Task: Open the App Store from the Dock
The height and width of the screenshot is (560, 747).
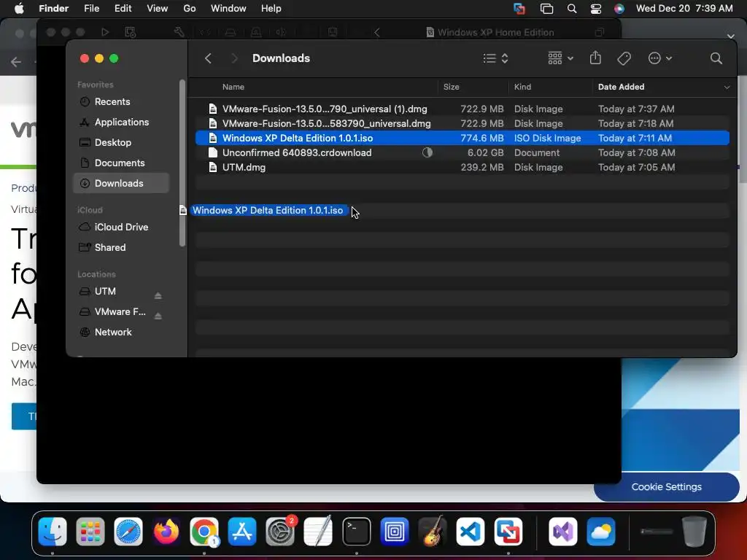Action: click(242, 532)
